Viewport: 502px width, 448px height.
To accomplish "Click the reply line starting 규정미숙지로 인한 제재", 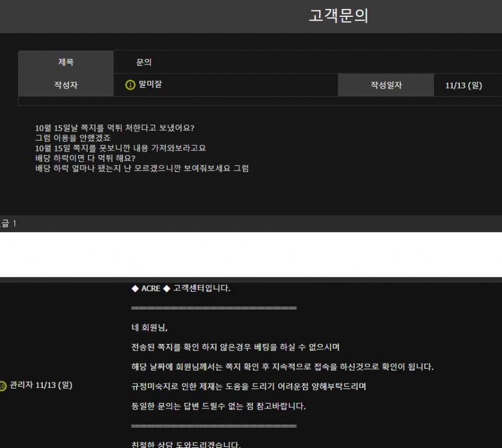I will click(248, 386).
